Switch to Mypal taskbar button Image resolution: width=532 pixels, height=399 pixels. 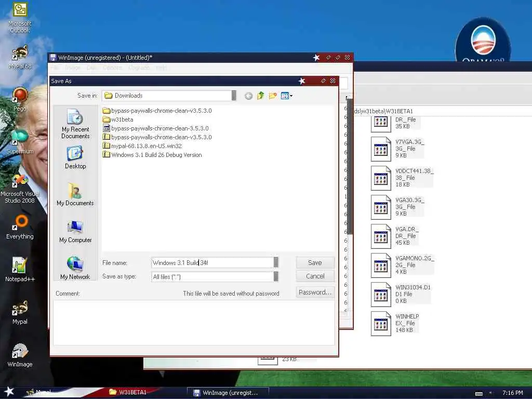(39, 392)
